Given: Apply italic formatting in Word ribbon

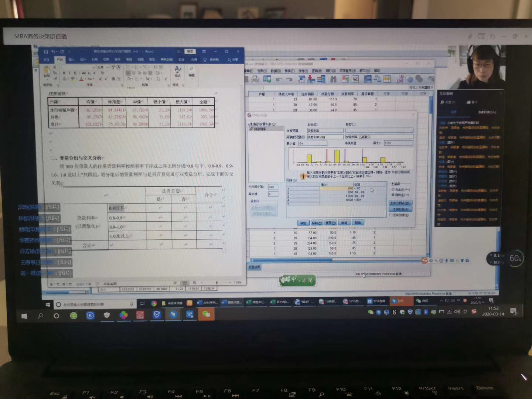Looking at the screenshot, I should click(x=69, y=73).
